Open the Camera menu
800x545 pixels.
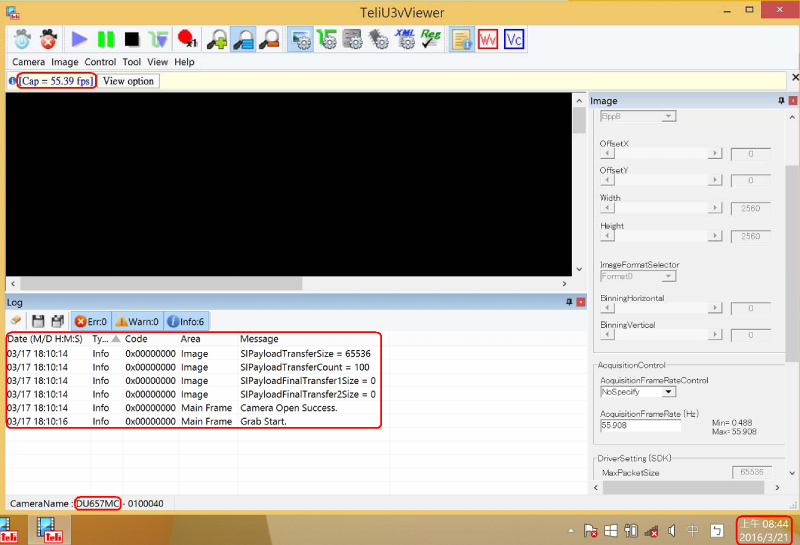[x=28, y=62]
